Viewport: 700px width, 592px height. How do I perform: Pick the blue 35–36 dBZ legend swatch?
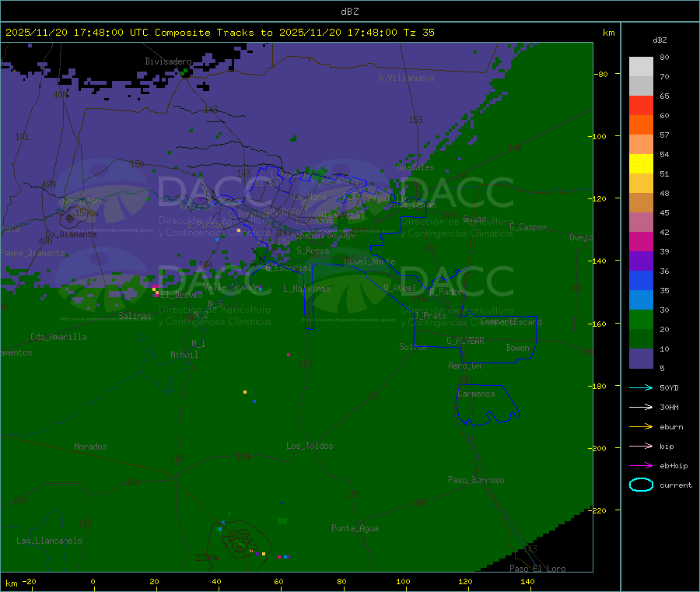pos(641,280)
